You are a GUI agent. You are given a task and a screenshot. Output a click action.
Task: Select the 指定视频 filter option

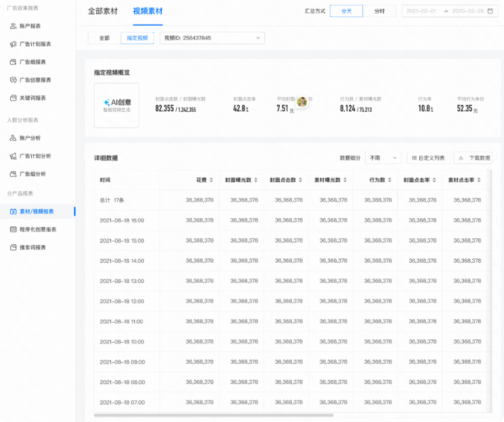[138, 38]
